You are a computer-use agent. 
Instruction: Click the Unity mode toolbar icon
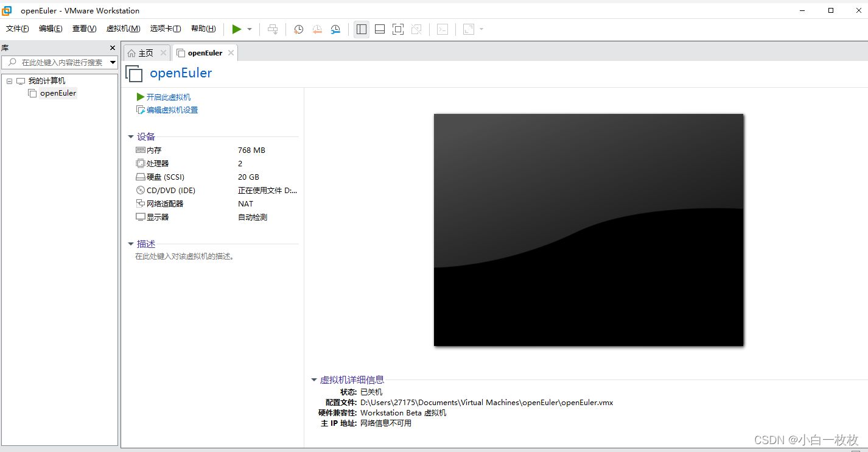[x=416, y=29]
